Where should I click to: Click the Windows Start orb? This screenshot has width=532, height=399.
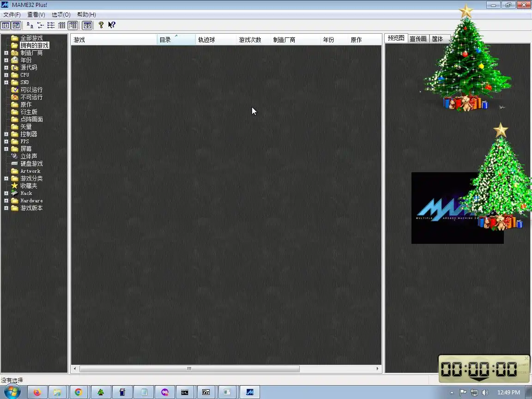(x=12, y=392)
